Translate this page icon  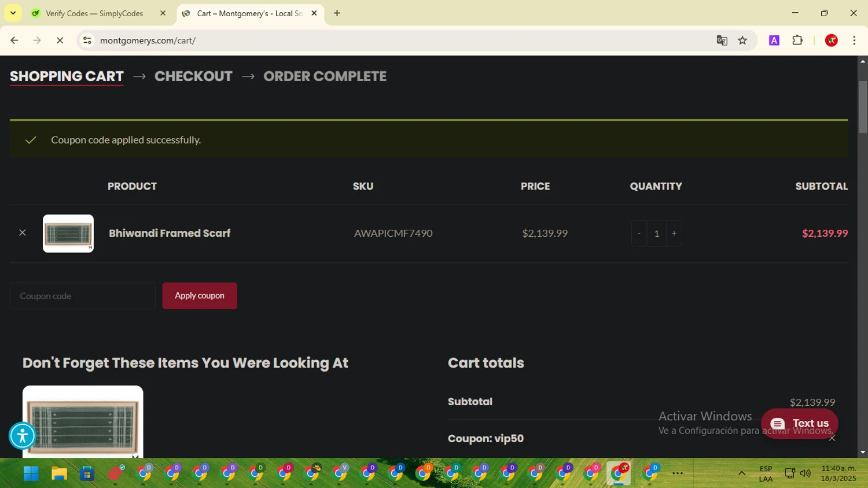click(722, 41)
